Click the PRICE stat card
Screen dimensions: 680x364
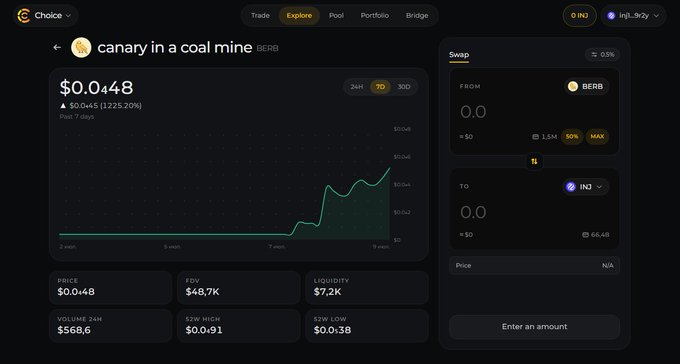coord(111,287)
